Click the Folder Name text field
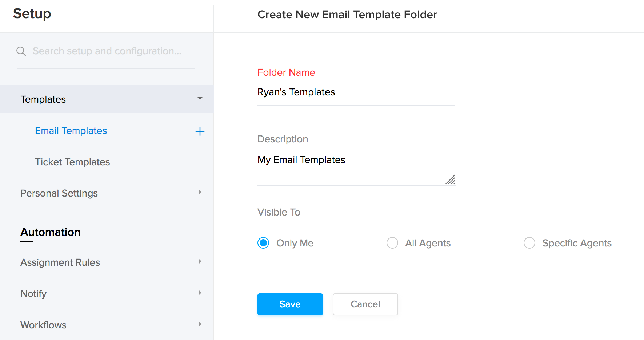The height and width of the screenshot is (340, 644). pyautogui.click(x=356, y=92)
